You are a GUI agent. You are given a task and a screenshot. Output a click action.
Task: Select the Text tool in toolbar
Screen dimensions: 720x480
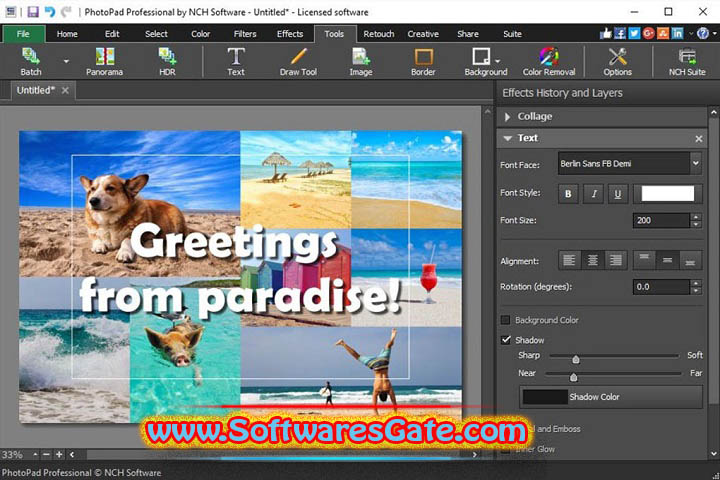point(236,62)
